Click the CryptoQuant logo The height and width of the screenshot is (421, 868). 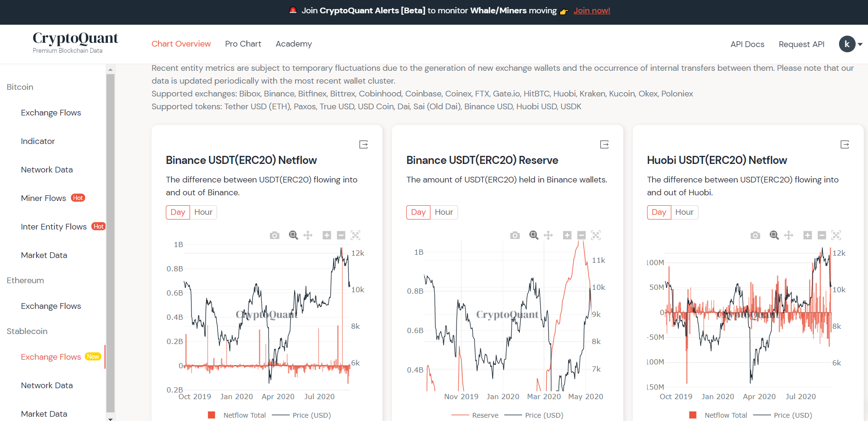[x=75, y=42]
